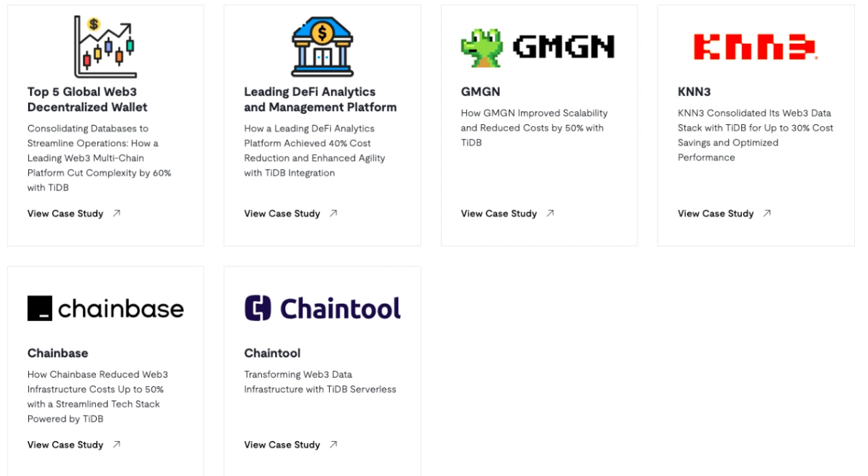Click the bank building DeFi icon
Viewport: 868px width, 476px height.
tap(322, 47)
